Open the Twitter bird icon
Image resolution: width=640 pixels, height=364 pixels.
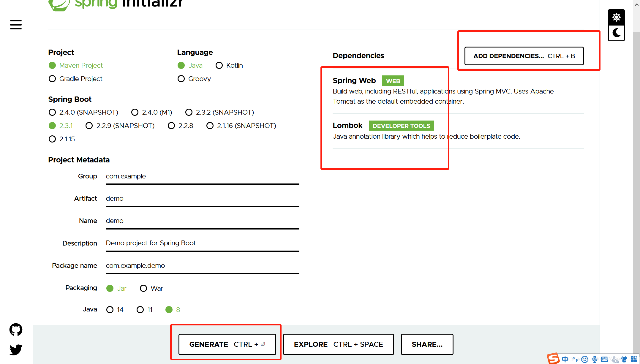(16, 349)
